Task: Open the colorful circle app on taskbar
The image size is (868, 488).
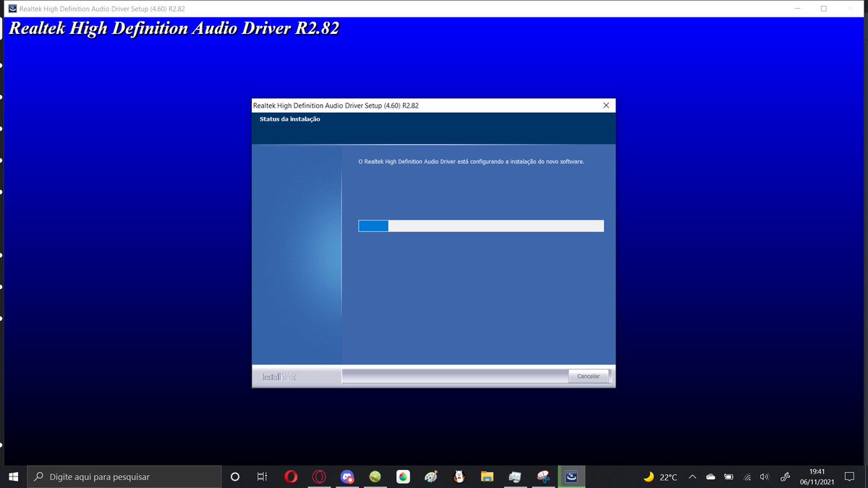Action: (403, 477)
